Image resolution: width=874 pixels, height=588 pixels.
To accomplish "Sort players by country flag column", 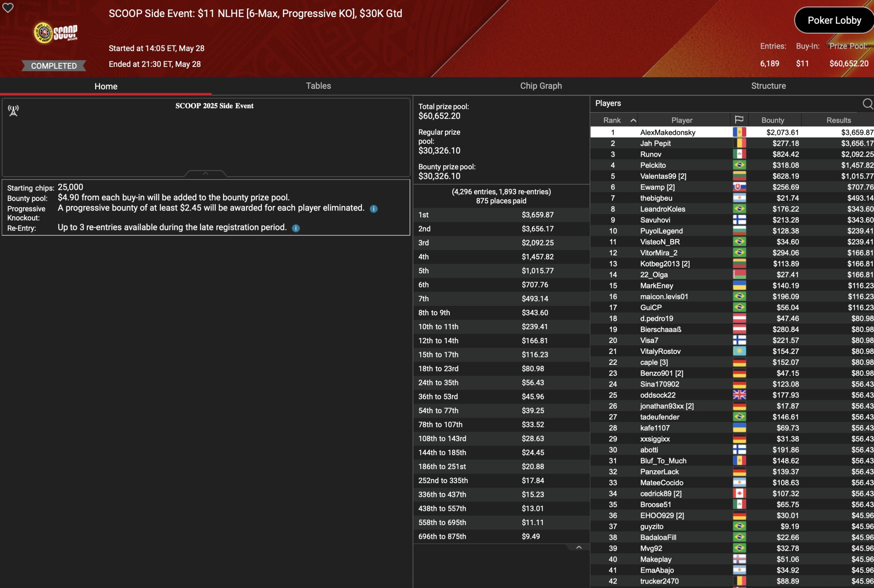I will click(739, 120).
